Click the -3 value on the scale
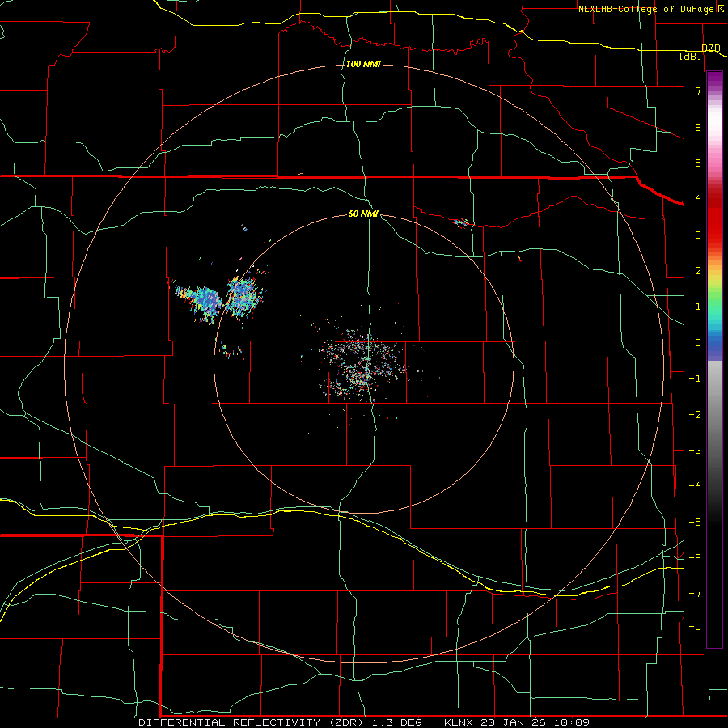Image resolution: width=728 pixels, height=728 pixels. click(695, 451)
